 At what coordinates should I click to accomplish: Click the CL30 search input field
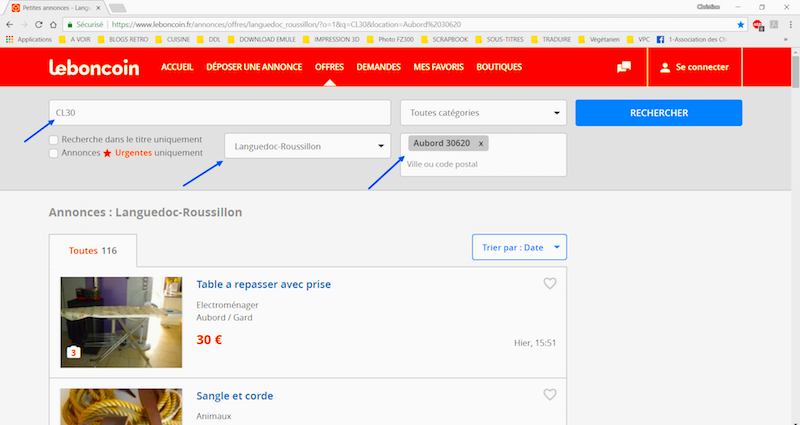coord(220,113)
